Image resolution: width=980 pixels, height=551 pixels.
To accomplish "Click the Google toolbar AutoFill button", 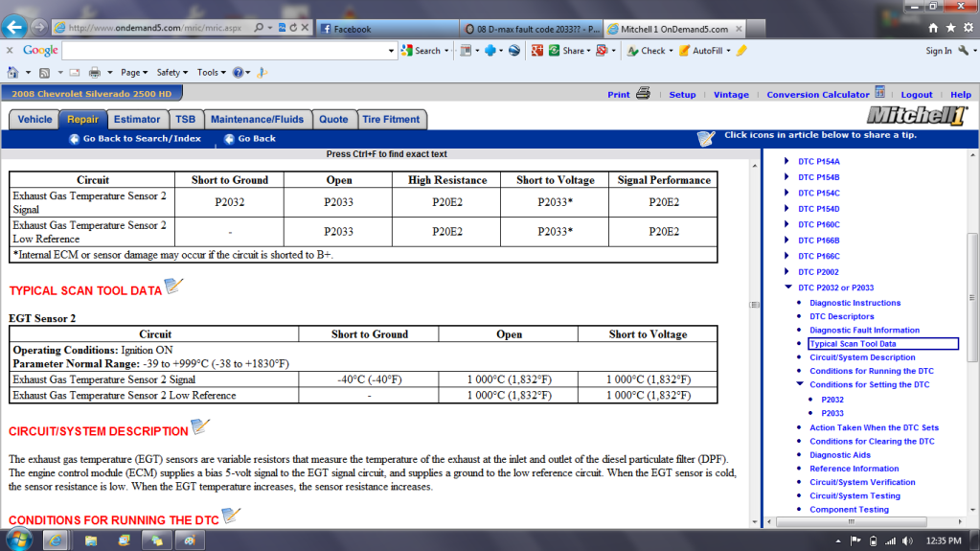I will click(704, 51).
